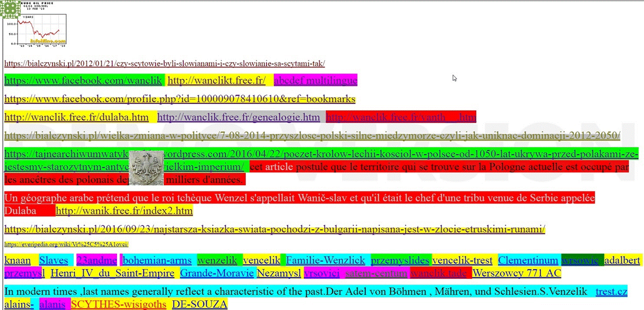
Task: Click the wenzelik link
Action: (x=217, y=261)
